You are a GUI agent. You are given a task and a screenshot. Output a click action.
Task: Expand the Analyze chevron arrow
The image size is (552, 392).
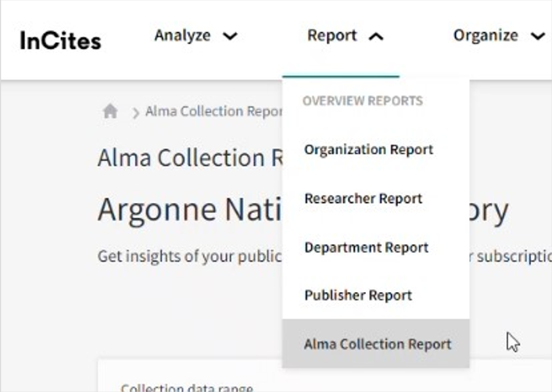[x=230, y=36]
